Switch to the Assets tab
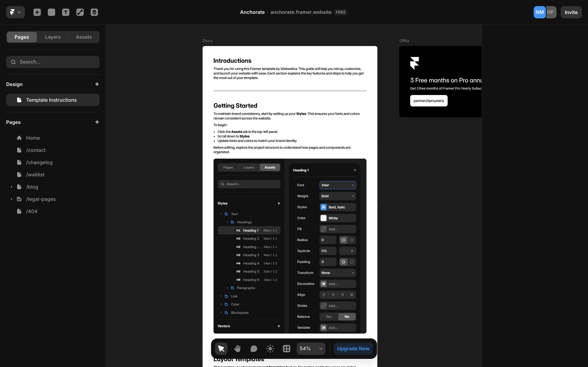Image resolution: width=588 pixels, height=367 pixels. tap(84, 37)
